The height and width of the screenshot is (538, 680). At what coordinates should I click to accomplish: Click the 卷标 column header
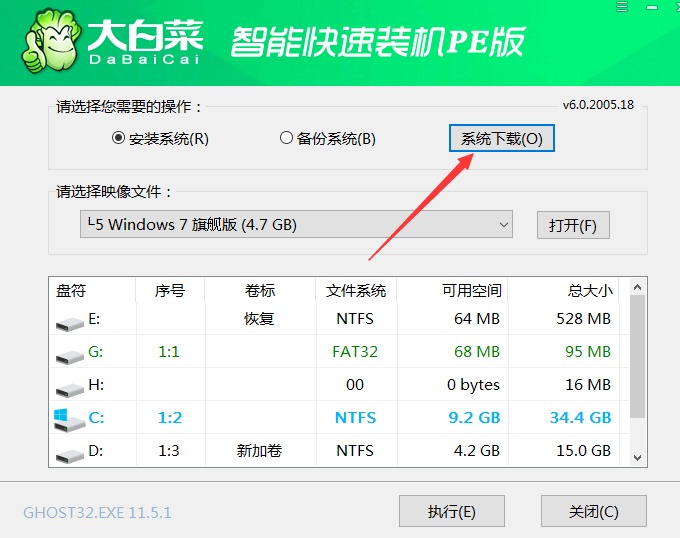point(260,290)
